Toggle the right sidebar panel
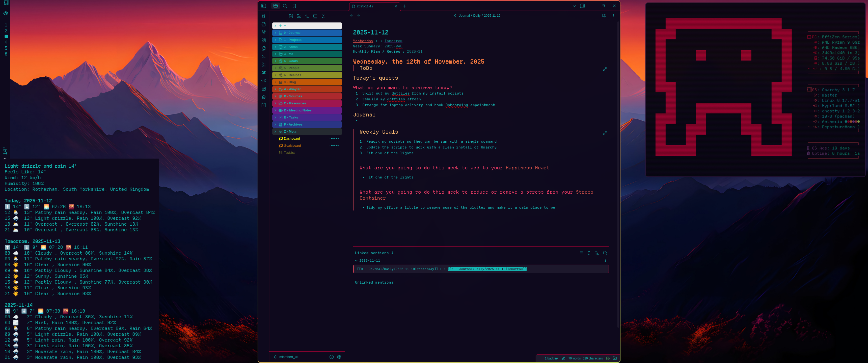This screenshot has width=868, height=363. pyautogui.click(x=582, y=6)
